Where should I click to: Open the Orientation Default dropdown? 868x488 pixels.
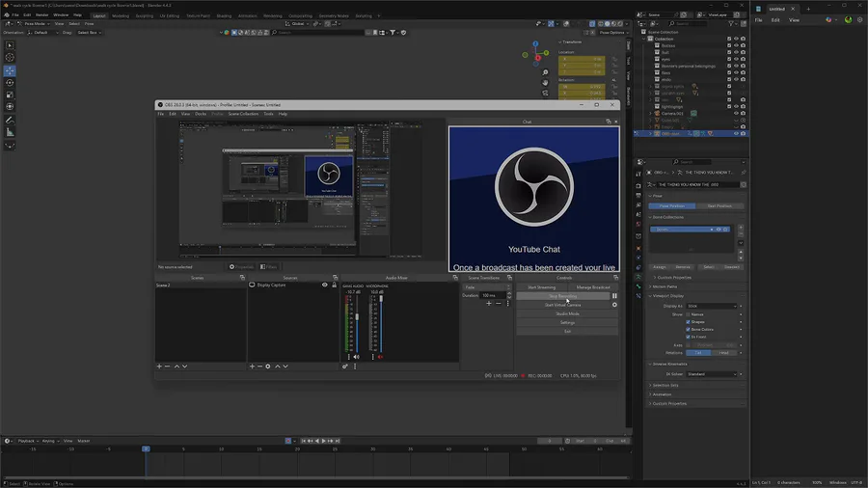[x=42, y=33]
